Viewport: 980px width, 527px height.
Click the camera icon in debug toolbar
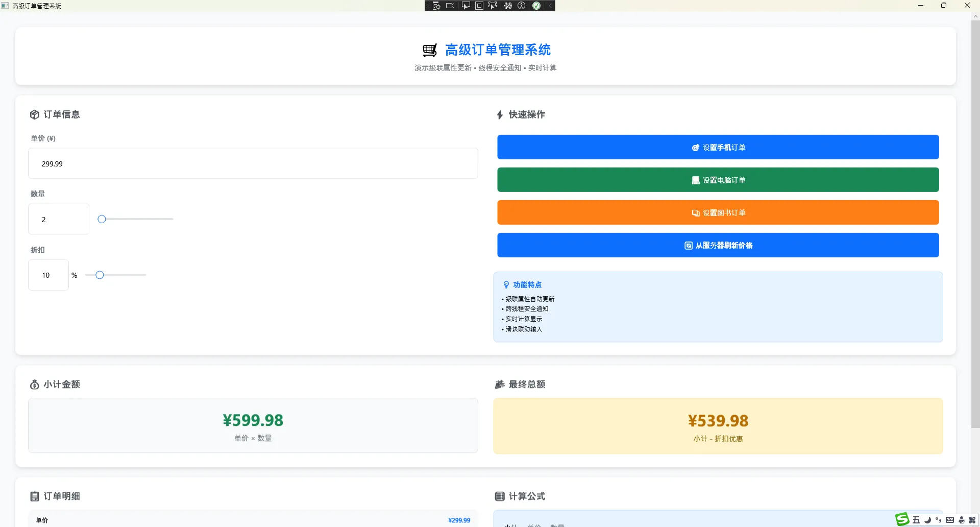450,6
